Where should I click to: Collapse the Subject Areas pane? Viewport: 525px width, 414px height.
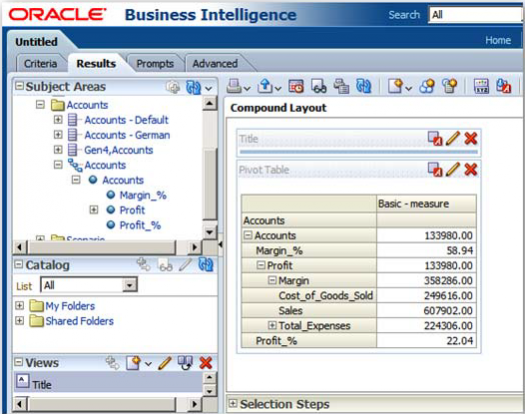(x=19, y=86)
